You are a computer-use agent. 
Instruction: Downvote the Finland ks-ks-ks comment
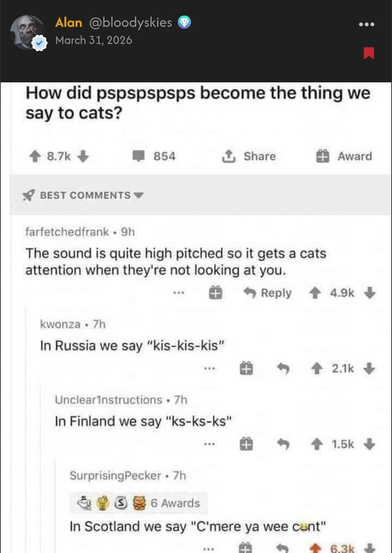[369, 444]
